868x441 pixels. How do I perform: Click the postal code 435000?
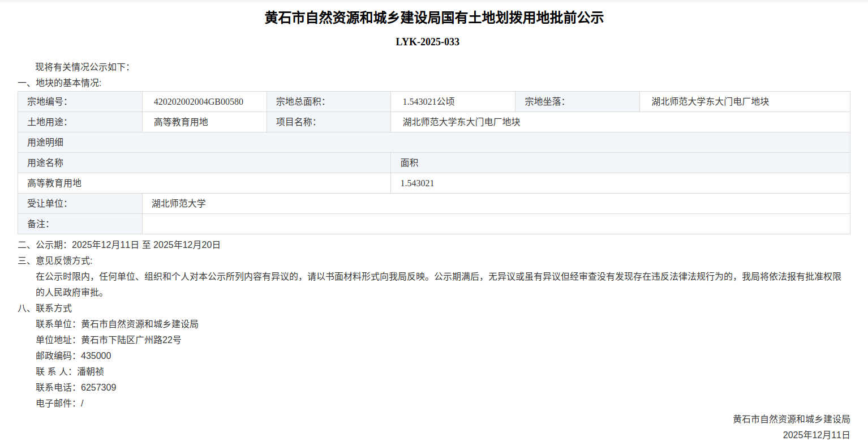96,356
